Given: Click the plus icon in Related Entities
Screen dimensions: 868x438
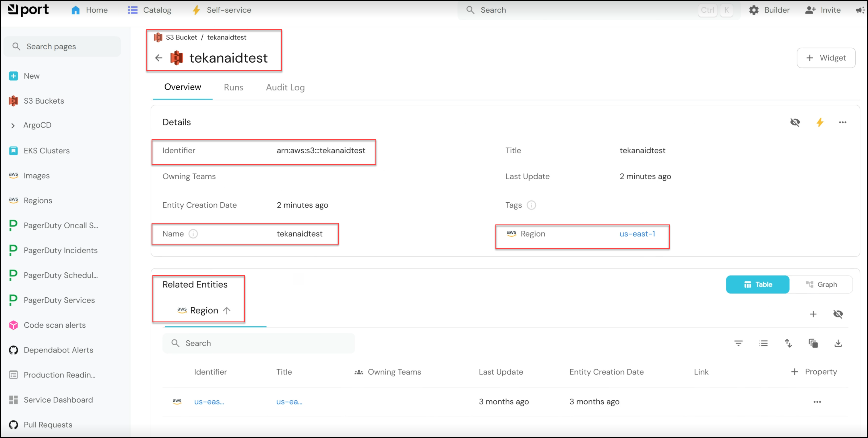Looking at the screenshot, I should (813, 314).
